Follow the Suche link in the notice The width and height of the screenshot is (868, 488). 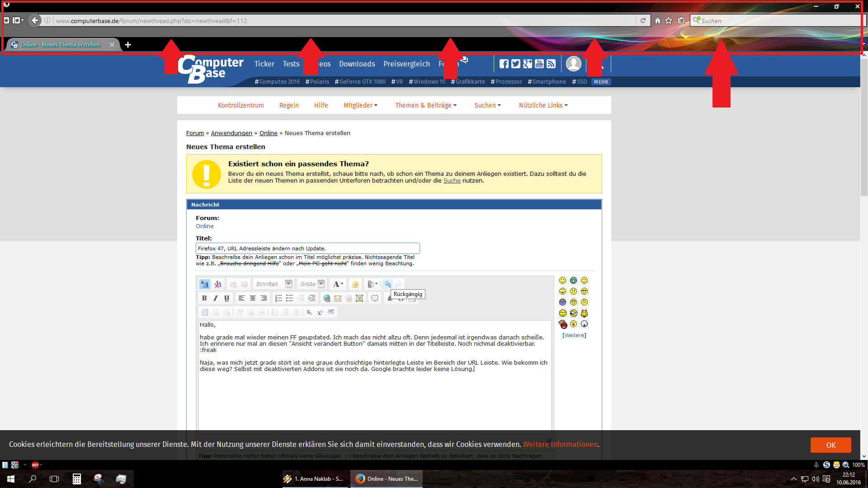tap(452, 181)
